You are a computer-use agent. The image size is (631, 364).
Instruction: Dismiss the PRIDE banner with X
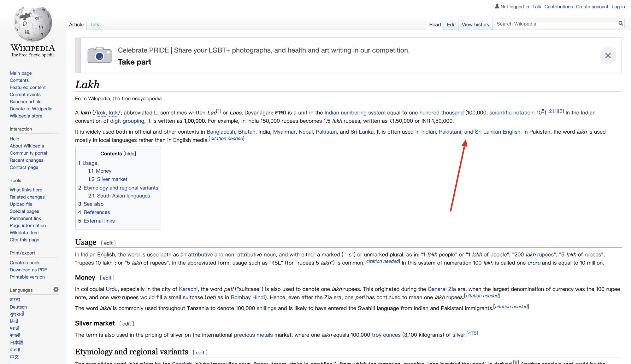[608, 56]
